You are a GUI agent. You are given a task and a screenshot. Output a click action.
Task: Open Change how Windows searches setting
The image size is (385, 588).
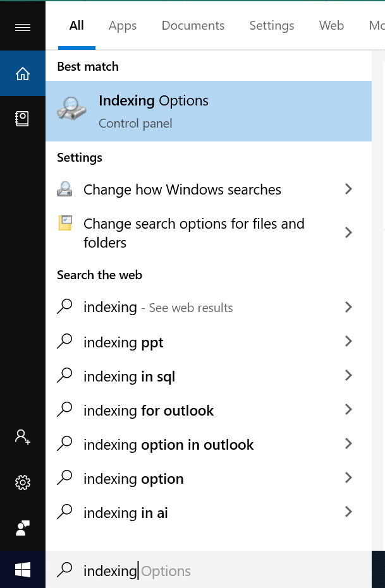[182, 189]
